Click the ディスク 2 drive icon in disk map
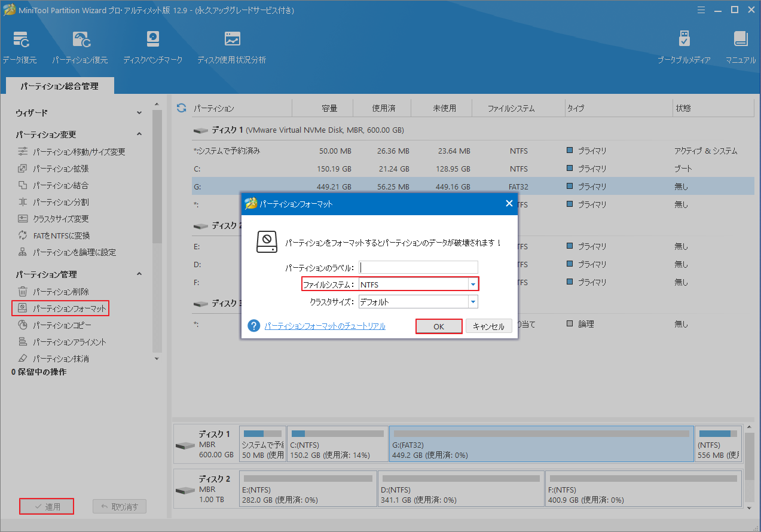761x532 pixels. pos(185,490)
